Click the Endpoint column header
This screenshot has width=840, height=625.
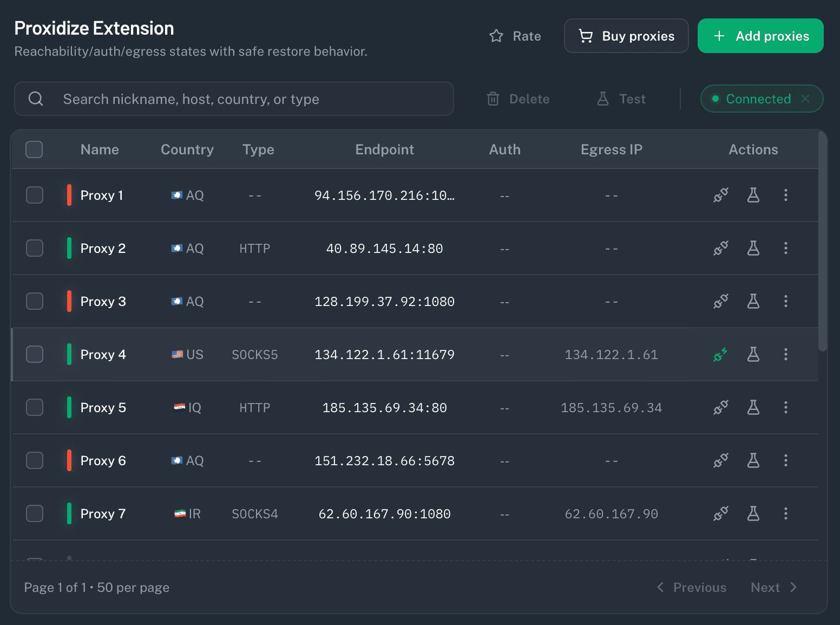384,149
